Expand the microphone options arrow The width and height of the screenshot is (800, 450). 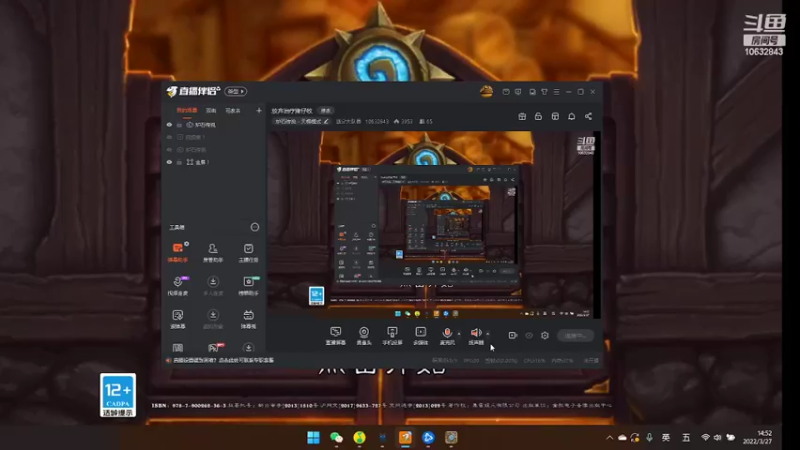point(459,334)
